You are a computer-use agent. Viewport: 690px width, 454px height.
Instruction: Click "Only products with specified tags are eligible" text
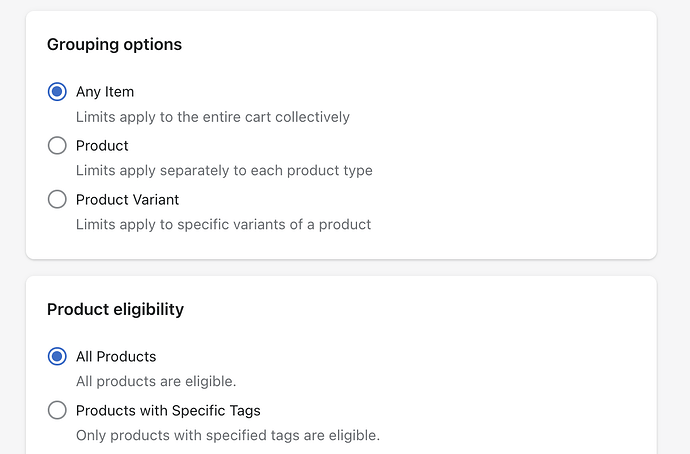click(228, 435)
